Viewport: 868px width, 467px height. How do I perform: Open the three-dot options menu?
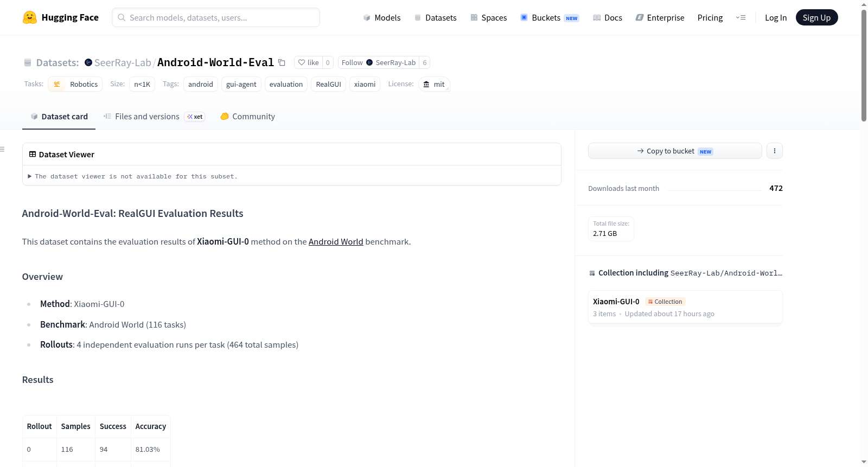click(x=775, y=151)
